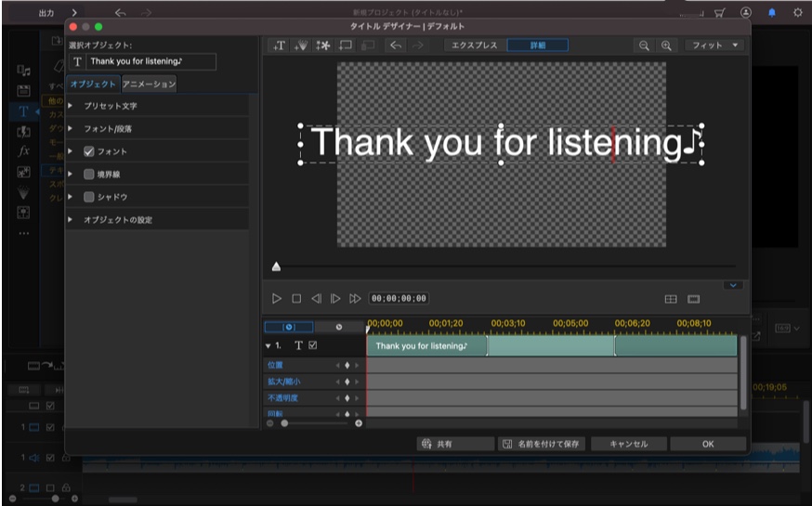Expand the フォント section arrow
812x506 pixels.
click(x=71, y=151)
